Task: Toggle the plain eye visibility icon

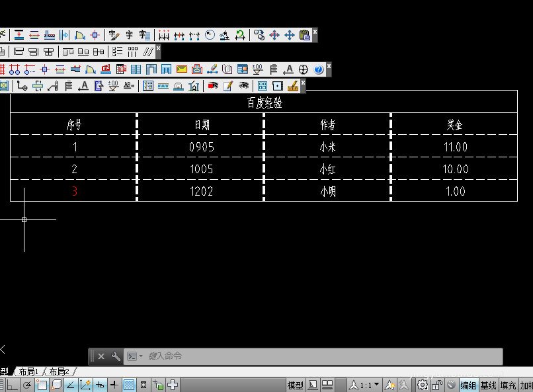Action: [243, 86]
